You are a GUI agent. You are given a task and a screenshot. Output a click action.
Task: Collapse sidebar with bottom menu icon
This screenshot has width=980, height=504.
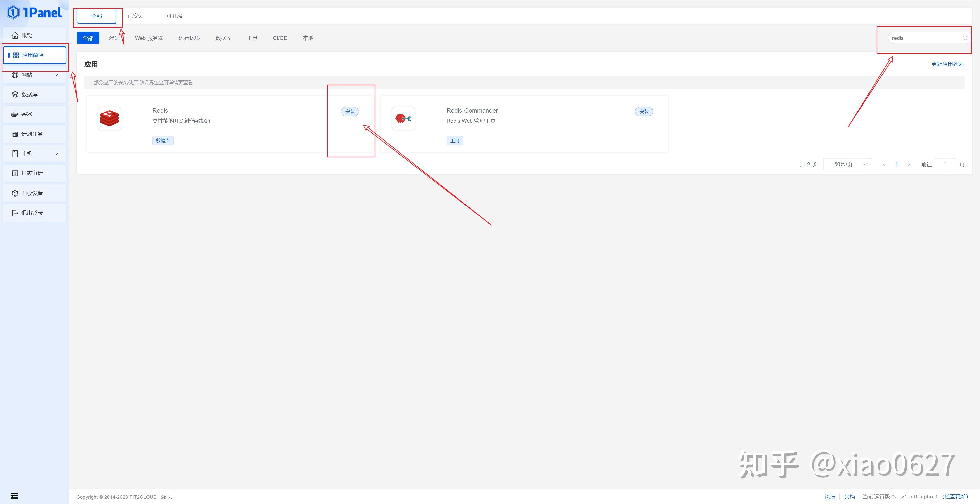[15, 495]
